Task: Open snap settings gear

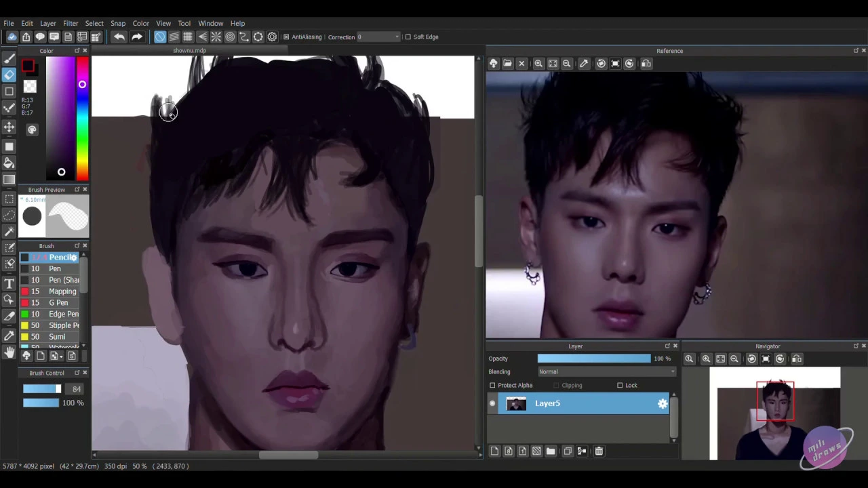Action: point(273,37)
